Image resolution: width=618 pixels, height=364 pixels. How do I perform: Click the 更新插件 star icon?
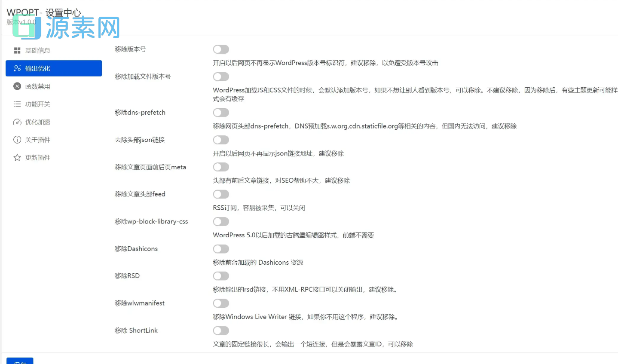click(16, 157)
